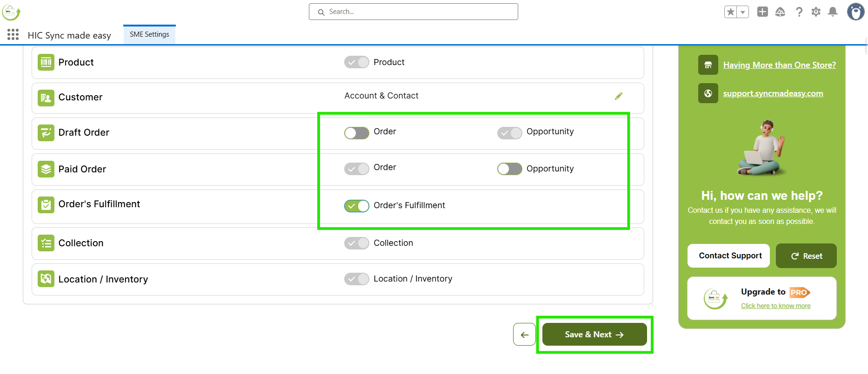This screenshot has height=374, width=868.
Task: Click the Reset button
Action: (x=806, y=256)
